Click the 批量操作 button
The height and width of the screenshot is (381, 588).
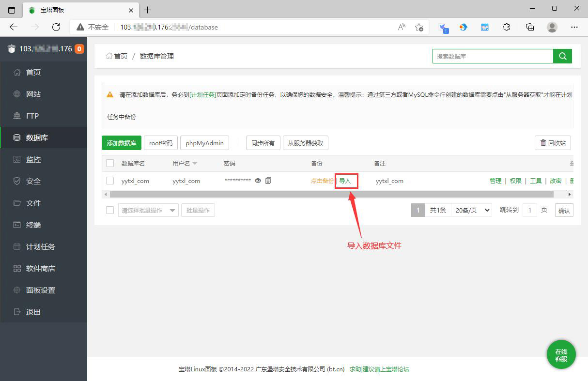[198, 210]
